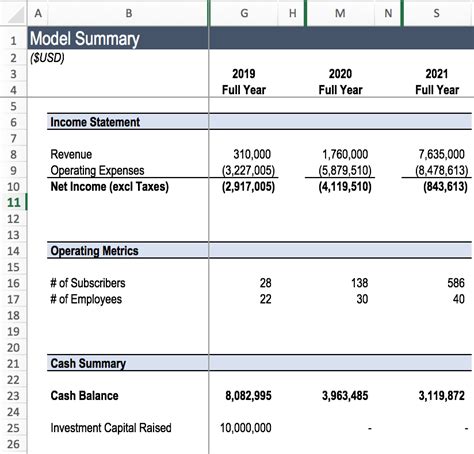The height and width of the screenshot is (454, 474).
Task: Select row 11 header
Action: click(13, 202)
